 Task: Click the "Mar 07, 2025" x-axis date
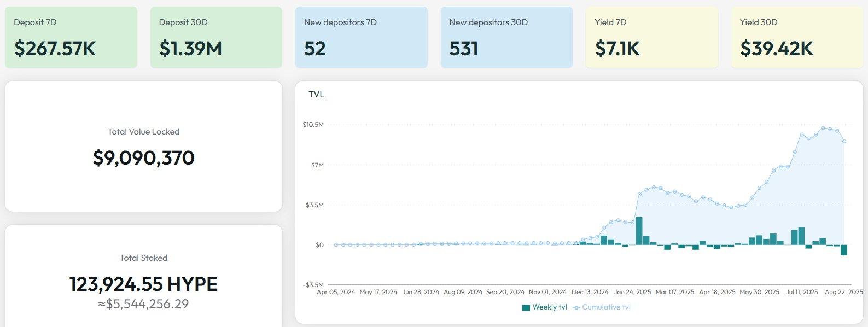(x=675, y=292)
